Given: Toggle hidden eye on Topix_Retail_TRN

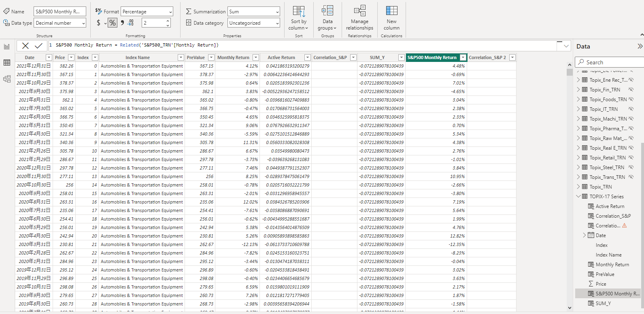Looking at the screenshot, I should click(x=631, y=158).
